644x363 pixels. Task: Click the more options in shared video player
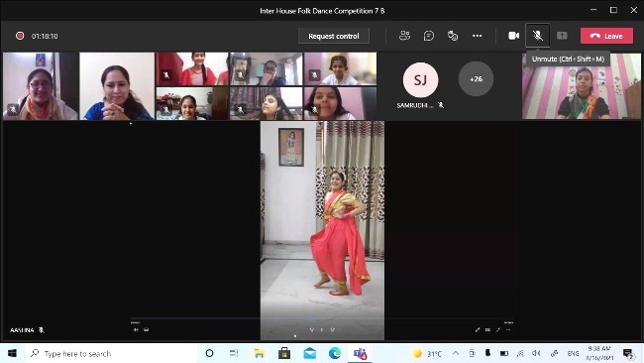coord(508,329)
